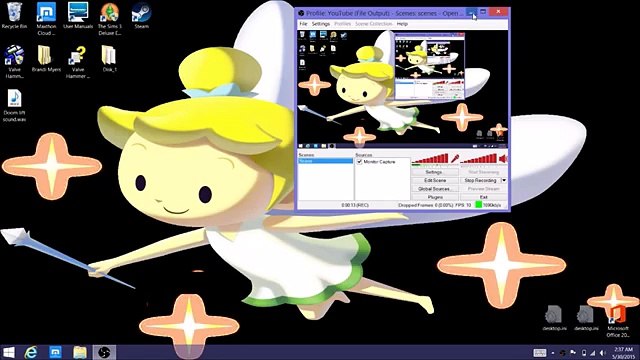Viewport: 640px width, 360px height.
Task: Click the Plugins button
Action: [434, 197]
